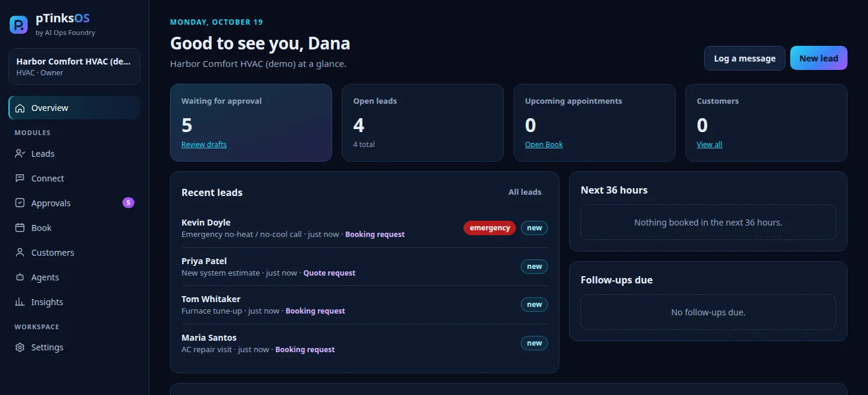Open the Overview page in sidebar
Image resolution: width=868 pixels, height=395 pixels.
tap(74, 108)
